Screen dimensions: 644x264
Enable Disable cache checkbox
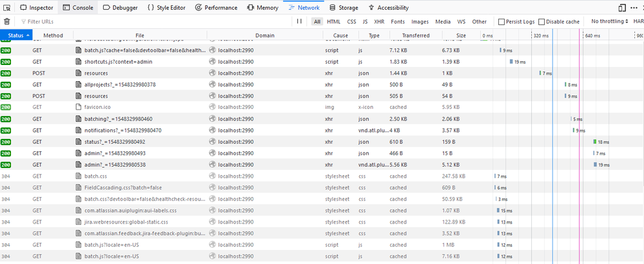542,22
